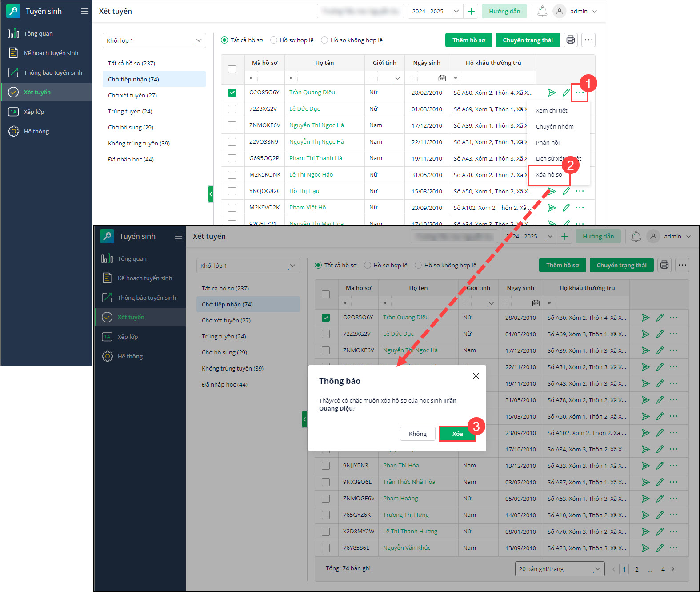700x592 pixels.
Task: Click Kế hoạch tuyển sinh document icon, upper sidebar
Action: (13, 53)
